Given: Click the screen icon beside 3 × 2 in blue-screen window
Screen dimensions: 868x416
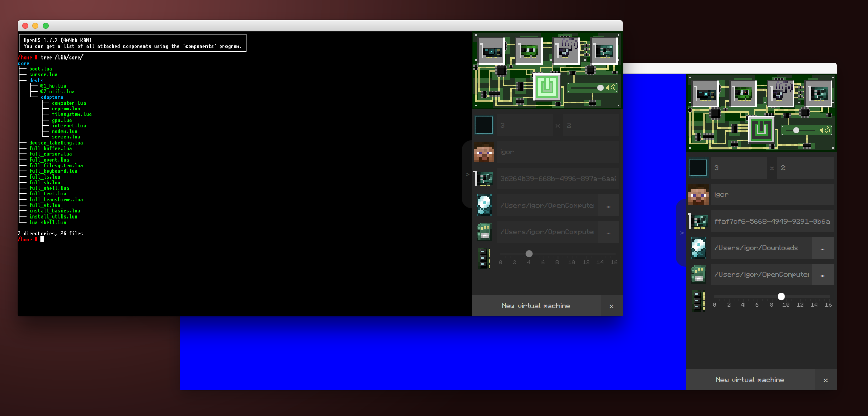Looking at the screenshot, I should click(x=698, y=168).
